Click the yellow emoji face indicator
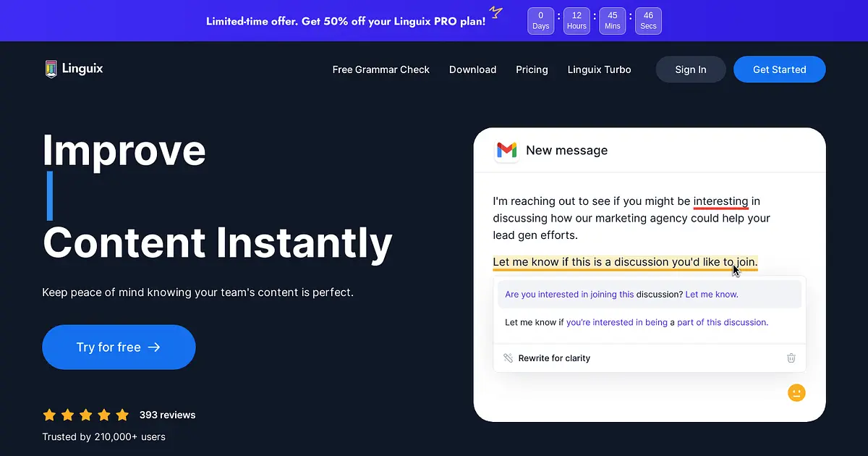Screen dimensions: 868x456 tap(796, 392)
